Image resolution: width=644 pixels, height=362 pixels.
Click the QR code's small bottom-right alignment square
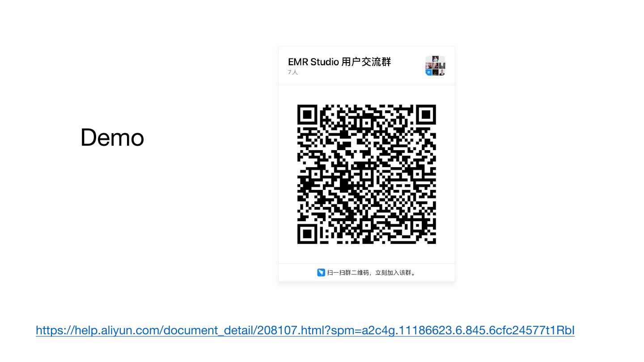click(416, 224)
